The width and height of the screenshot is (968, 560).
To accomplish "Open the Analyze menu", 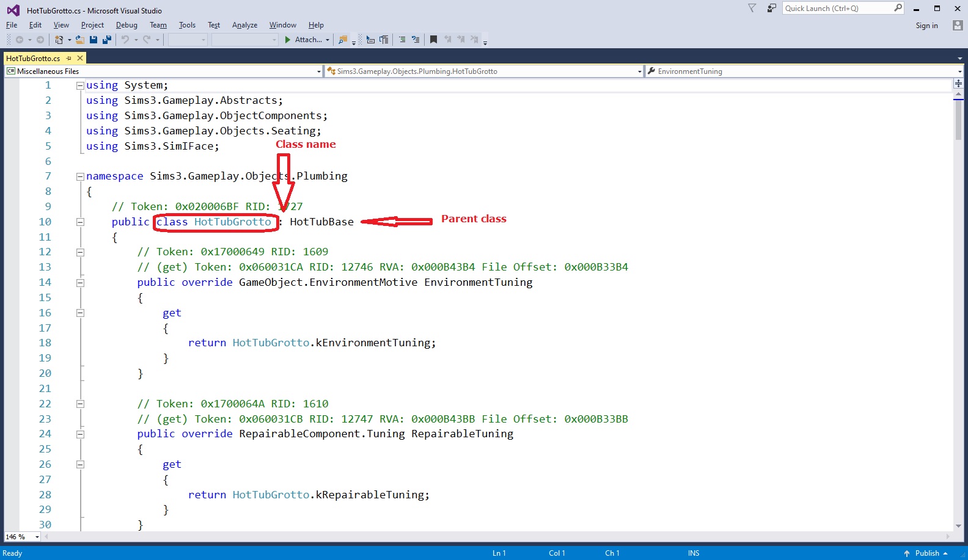I will pos(244,25).
